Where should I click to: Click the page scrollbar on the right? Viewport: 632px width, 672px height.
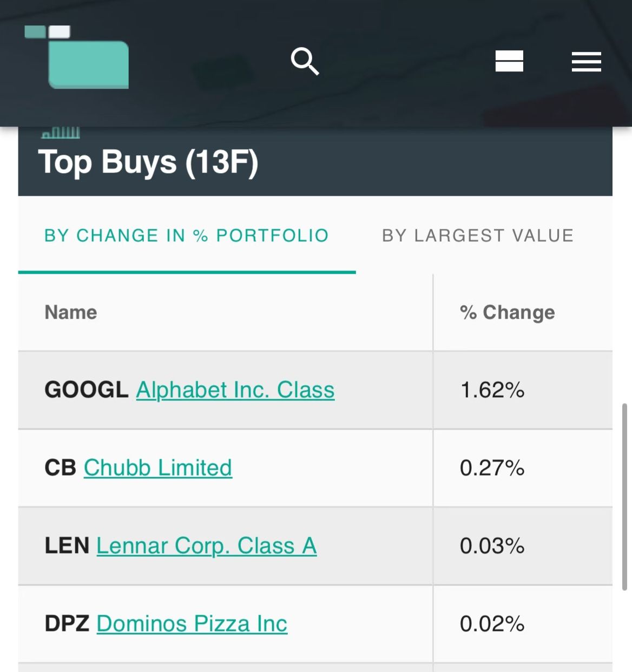[x=625, y=496]
